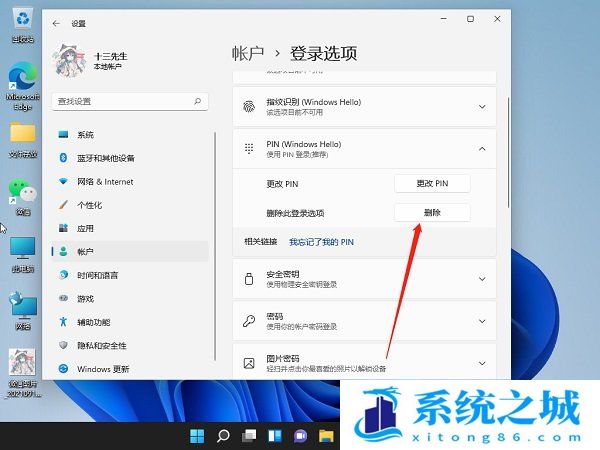The height and width of the screenshot is (450, 600).
Task: Open taskbar Search
Action: click(223, 436)
